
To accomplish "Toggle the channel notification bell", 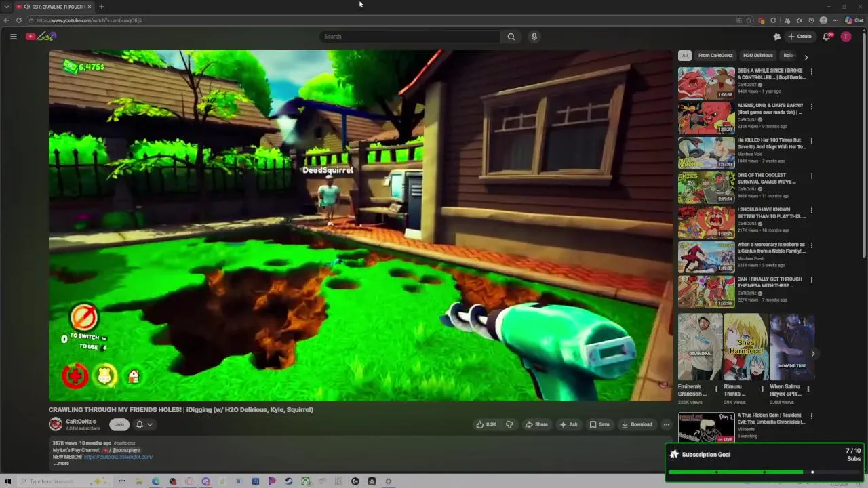I will point(140,424).
